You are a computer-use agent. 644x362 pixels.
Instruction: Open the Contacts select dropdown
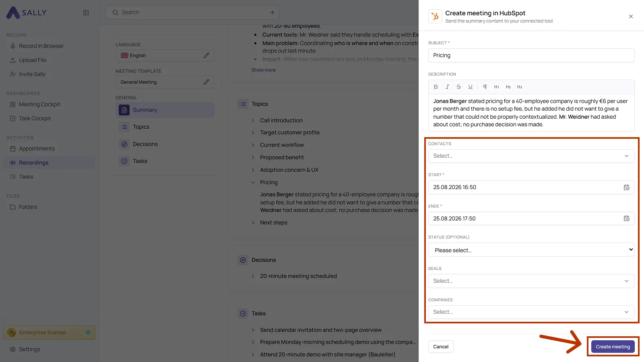(x=531, y=156)
